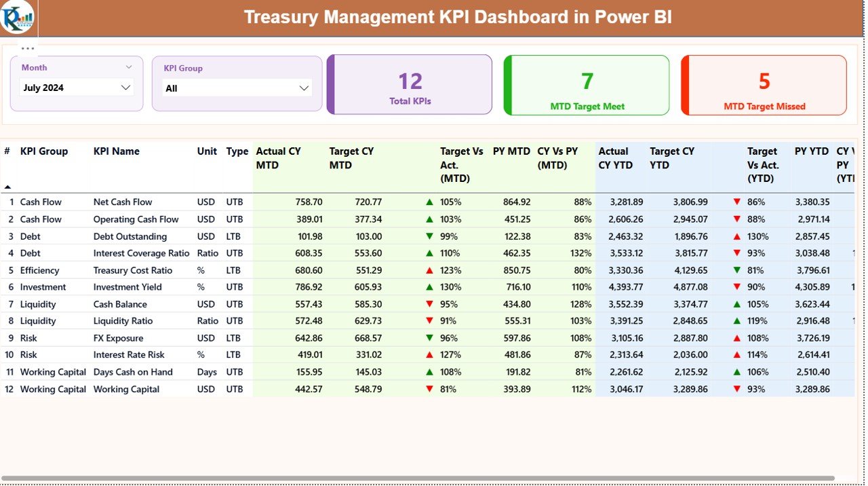This screenshot has height=486, width=868.
Task: Click the dashboard logo in the top-left corner
Action: [17, 18]
